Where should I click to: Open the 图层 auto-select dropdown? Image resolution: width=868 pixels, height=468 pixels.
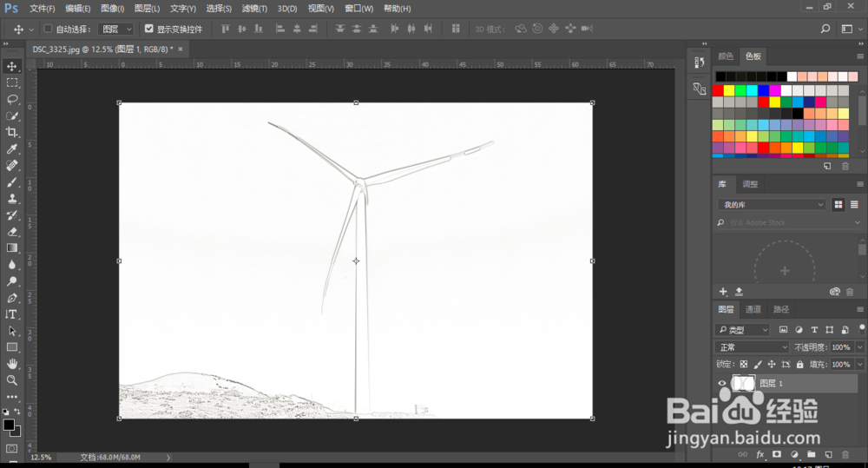[x=116, y=29]
